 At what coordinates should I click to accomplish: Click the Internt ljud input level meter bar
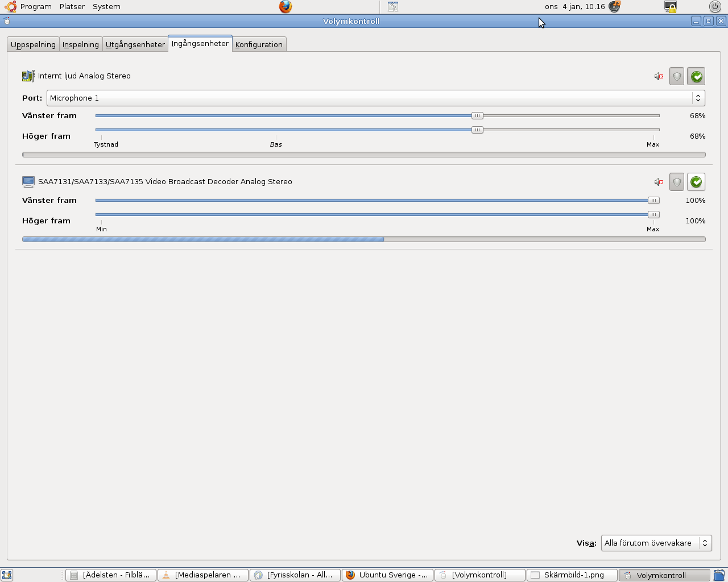(x=364, y=155)
